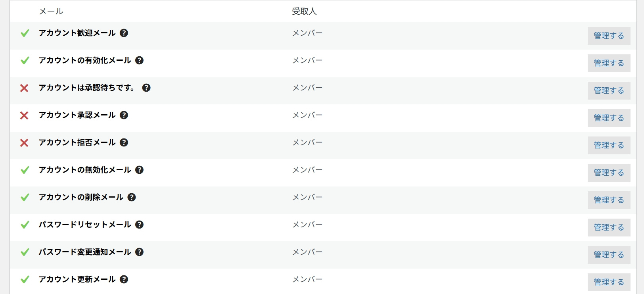This screenshot has height=294, width=644.
Task: Open アカウントの無効化メール email title
Action: tap(84, 170)
